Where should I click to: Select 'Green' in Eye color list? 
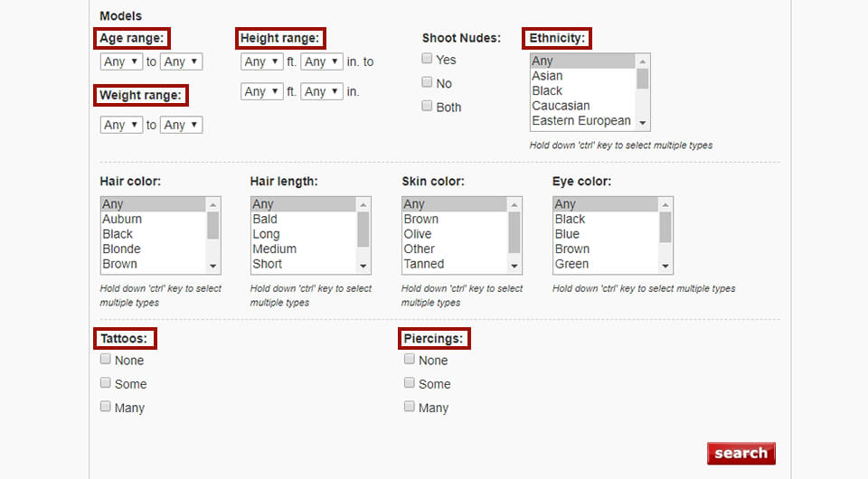[x=571, y=264]
